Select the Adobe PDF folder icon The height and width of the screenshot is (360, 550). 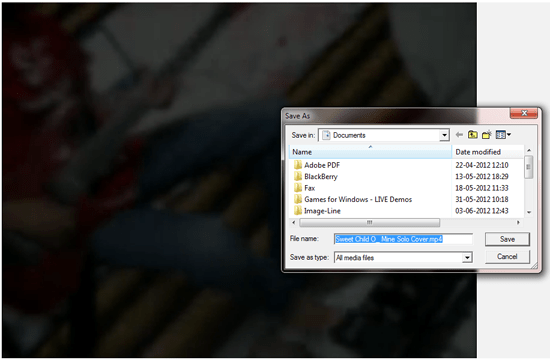pos(298,165)
